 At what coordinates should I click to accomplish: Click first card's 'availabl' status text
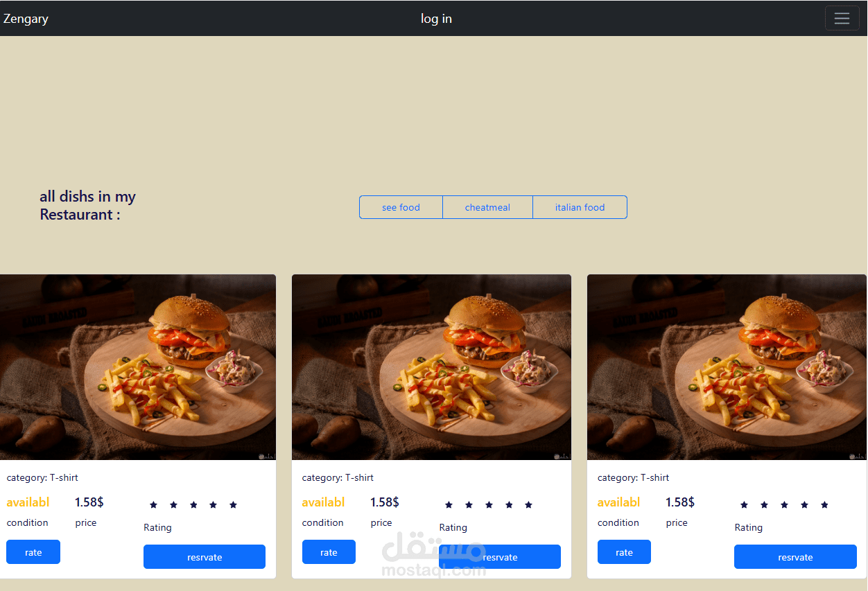pyautogui.click(x=28, y=502)
